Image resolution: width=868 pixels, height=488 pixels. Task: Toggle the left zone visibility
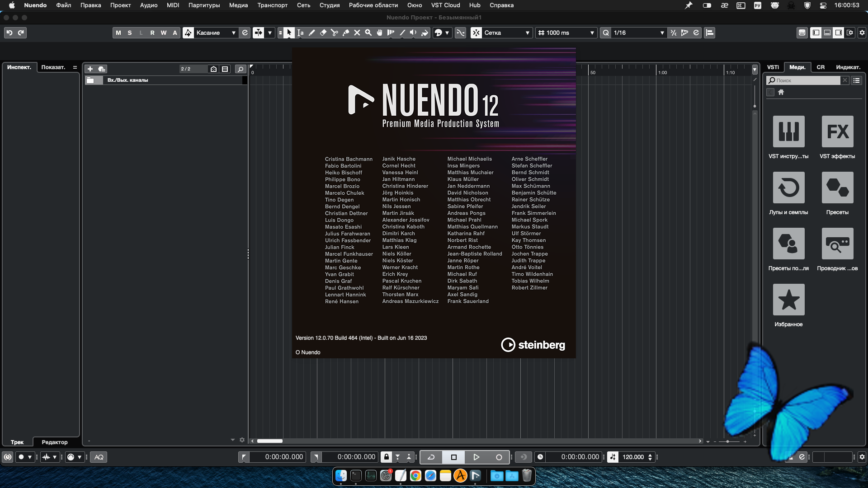coord(816,33)
